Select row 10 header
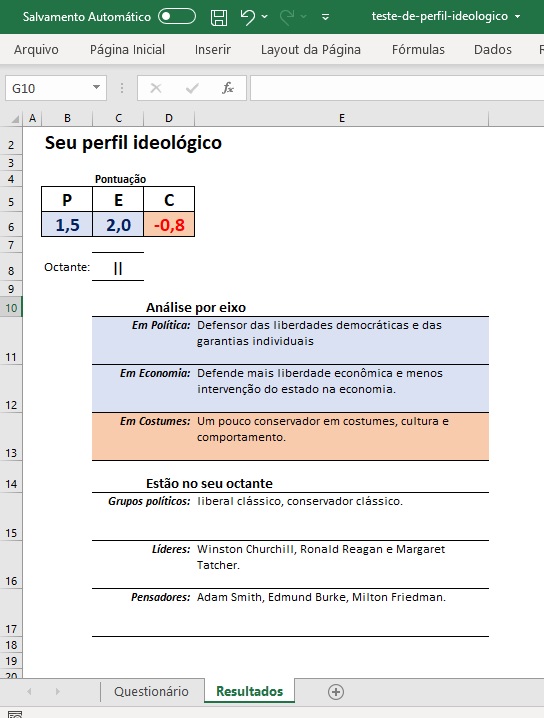 click(x=11, y=307)
